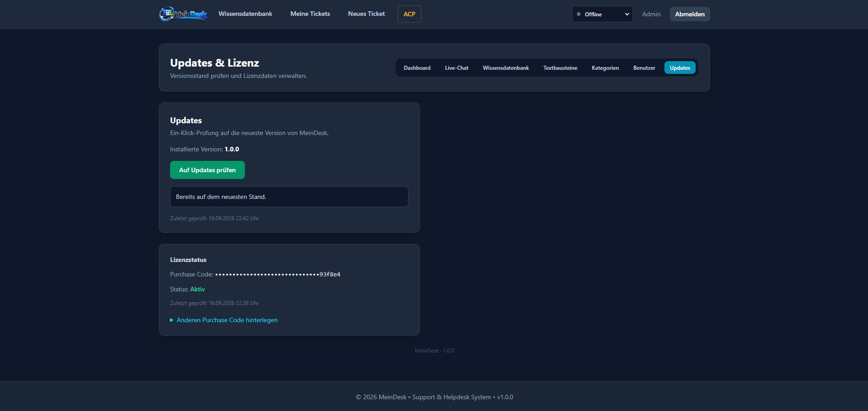Click the installed version 1.0.0 value
This screenshot has width=868, height=411.
(x=232, y=149)
